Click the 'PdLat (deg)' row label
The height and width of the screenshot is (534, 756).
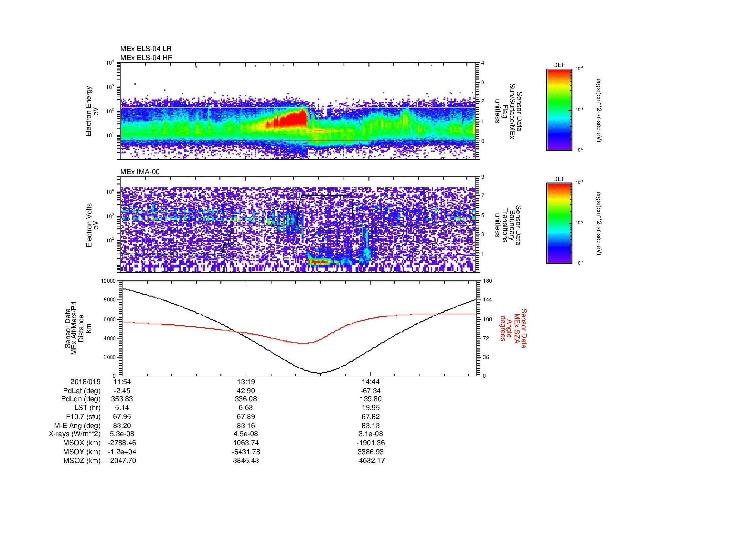[82, 391]
